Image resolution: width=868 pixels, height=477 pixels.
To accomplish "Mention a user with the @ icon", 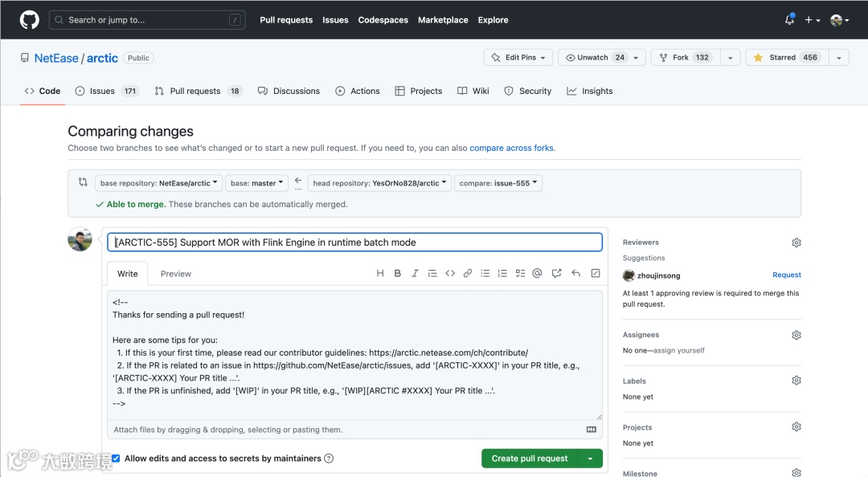I will (538, 274).
